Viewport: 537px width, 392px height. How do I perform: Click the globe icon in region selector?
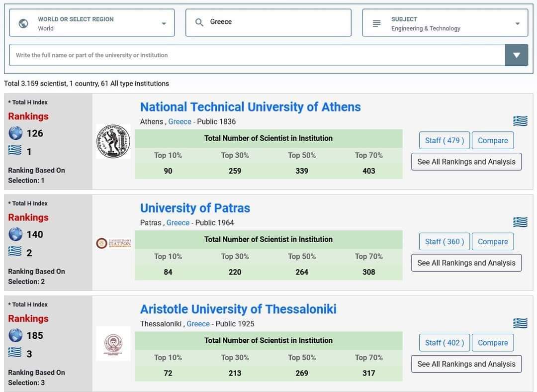tap(23, 23)
